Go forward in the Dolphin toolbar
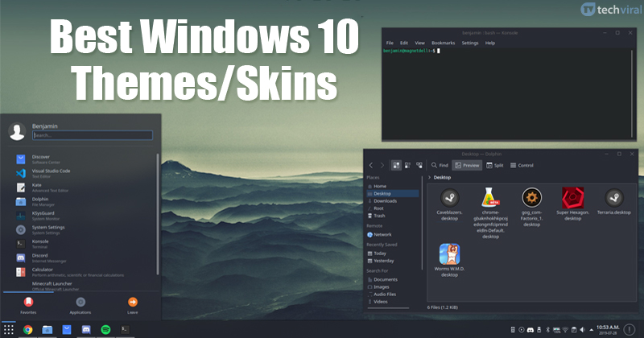Image resolution: width=644 pixels, height=338 pixels. [382, 165]
